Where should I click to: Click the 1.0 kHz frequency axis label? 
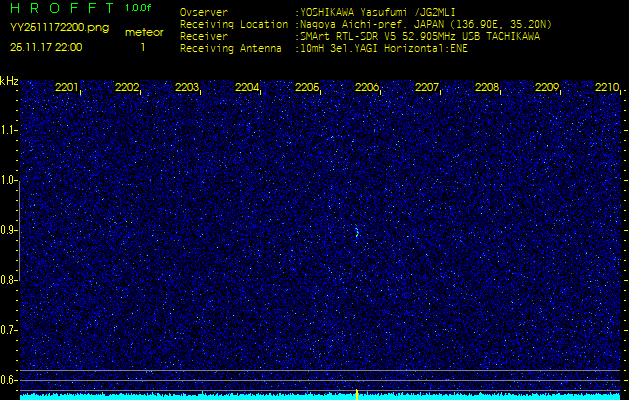[8, 181]
